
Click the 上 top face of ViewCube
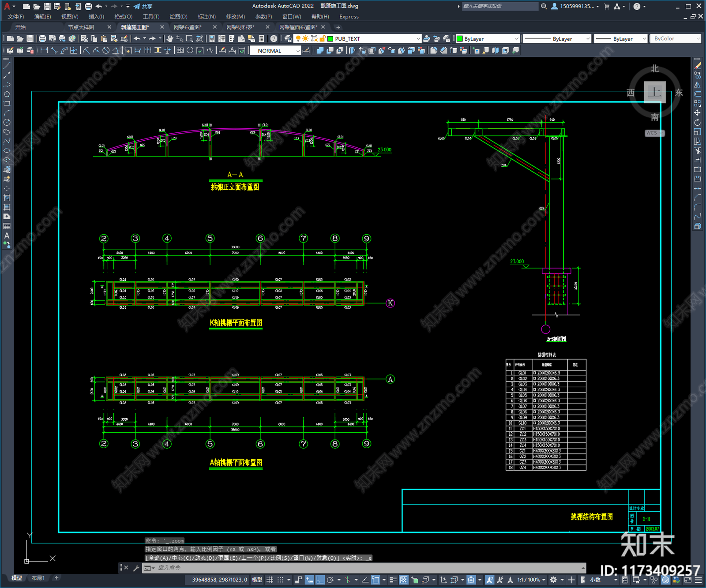[655, 92]
